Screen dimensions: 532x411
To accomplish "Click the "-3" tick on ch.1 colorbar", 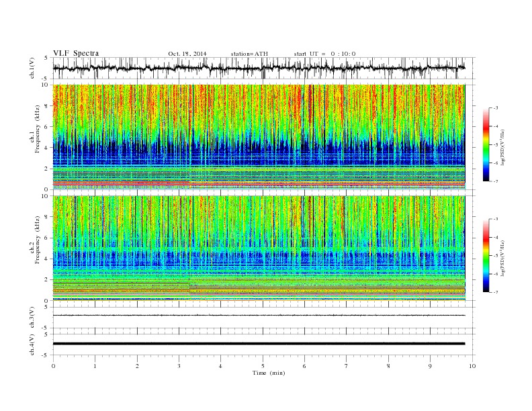I will (x=496, y=108).
